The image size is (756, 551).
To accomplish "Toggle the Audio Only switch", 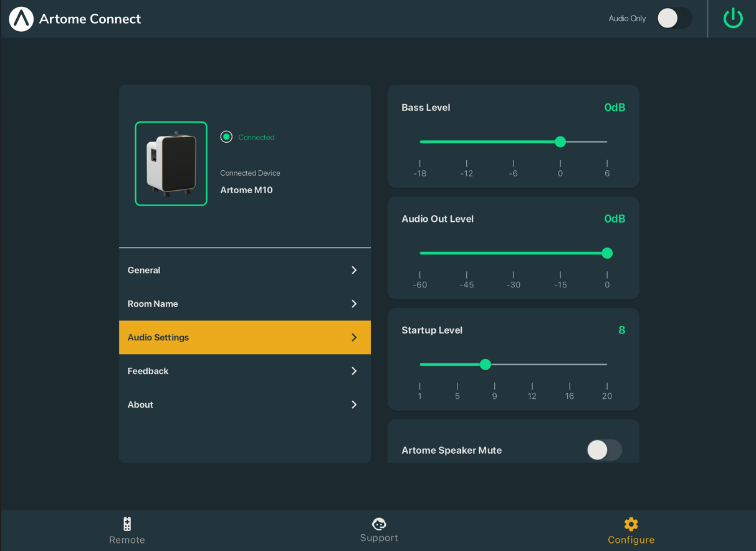I will click(x=674, y=18).
